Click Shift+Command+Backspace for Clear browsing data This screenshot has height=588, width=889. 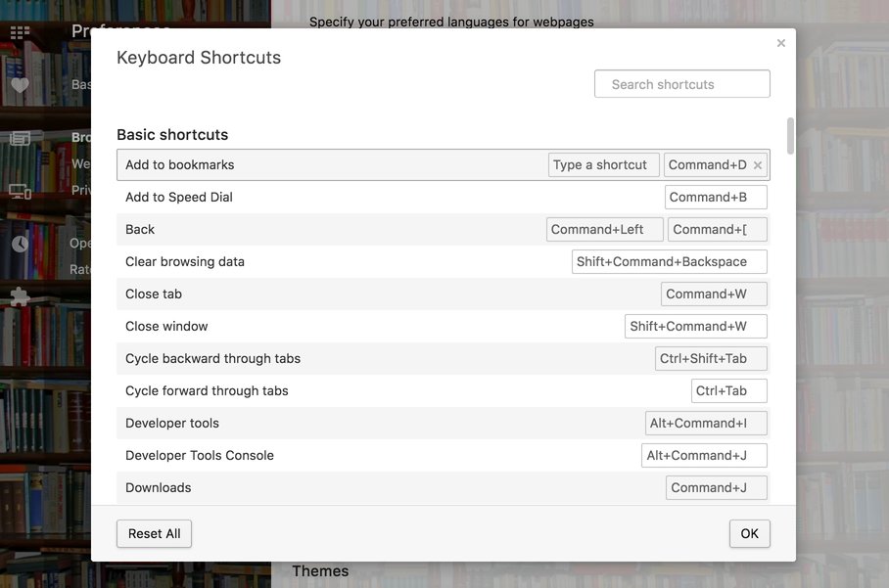tap(669, 260)
